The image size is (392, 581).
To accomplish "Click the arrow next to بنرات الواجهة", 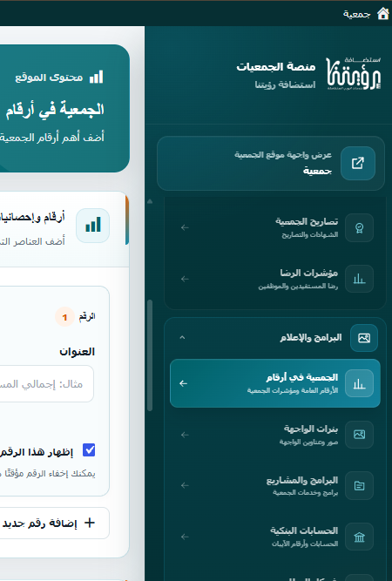I will coord(185,435).
